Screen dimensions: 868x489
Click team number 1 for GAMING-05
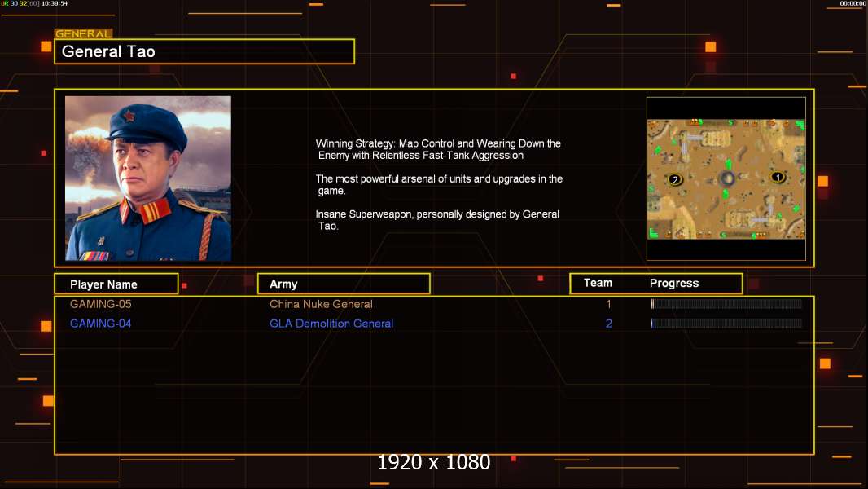(x=608, y=304)
